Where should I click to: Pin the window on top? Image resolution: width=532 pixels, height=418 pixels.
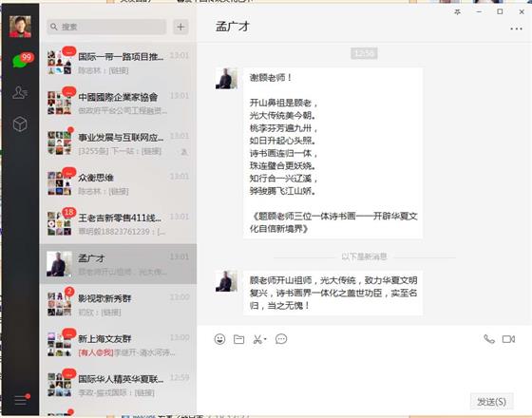[x=457, y=11]
